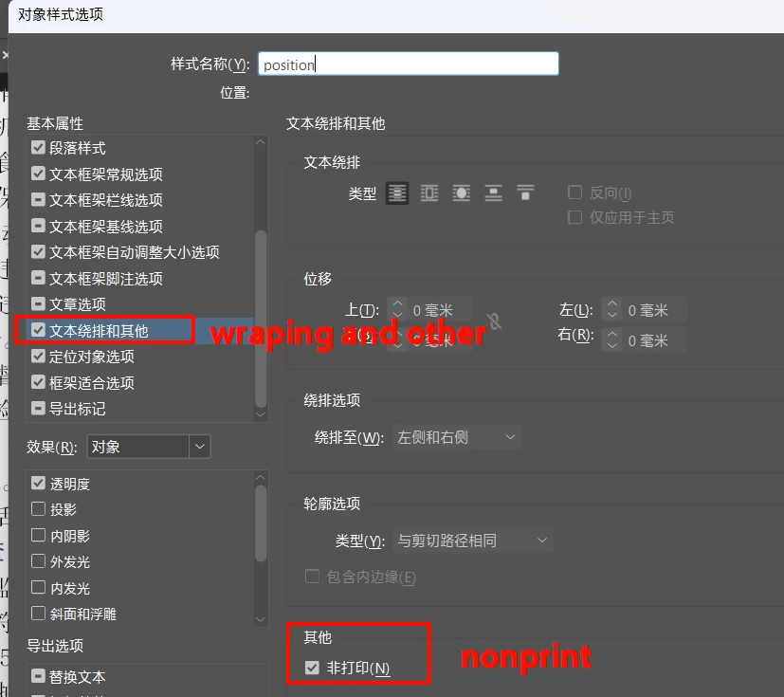Viewport: 784px width, 697px height.
Task: Select 斜面和浮雕 row label
Action: coord(83,614)
